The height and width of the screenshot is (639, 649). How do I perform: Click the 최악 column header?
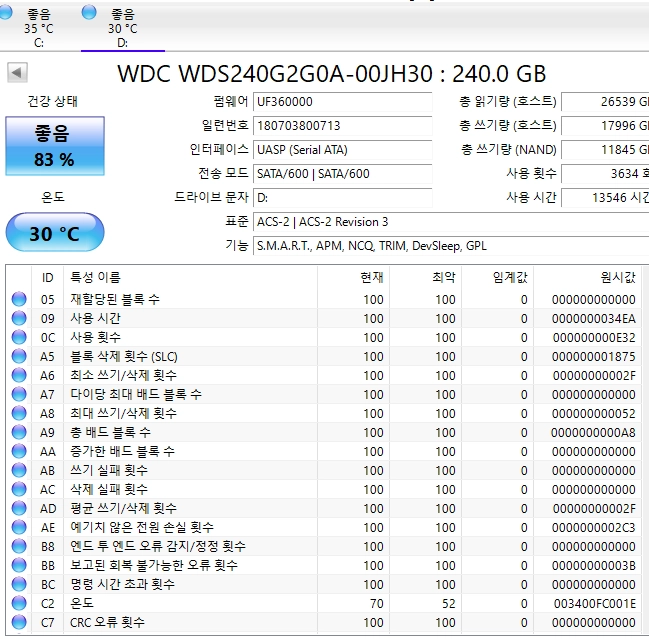tap(425, 277)
